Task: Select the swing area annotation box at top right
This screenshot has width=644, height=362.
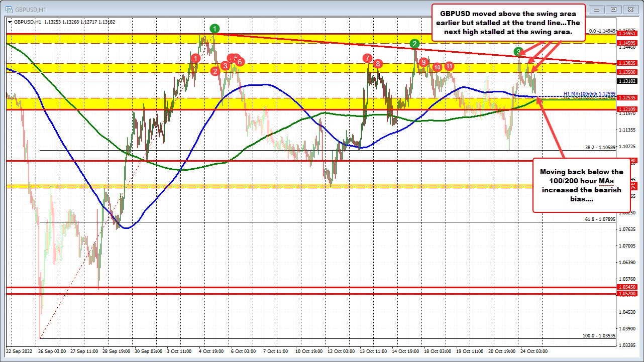Action: click(509, 22)
